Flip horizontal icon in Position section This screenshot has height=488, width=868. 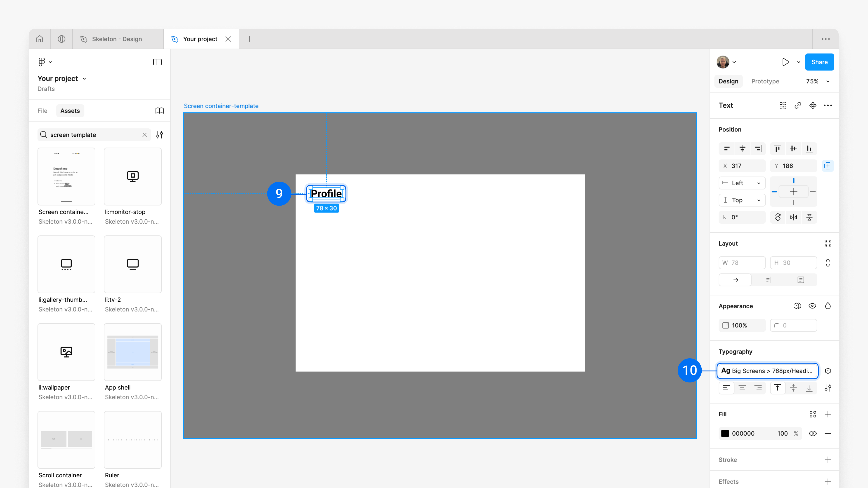click(794, 217)
